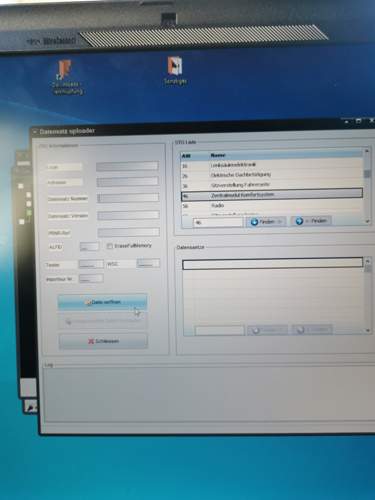Viewport: 375px width, 500px height.
Task: Toggle the Erase Full Memory checkbox
Action: pos(109,246)
